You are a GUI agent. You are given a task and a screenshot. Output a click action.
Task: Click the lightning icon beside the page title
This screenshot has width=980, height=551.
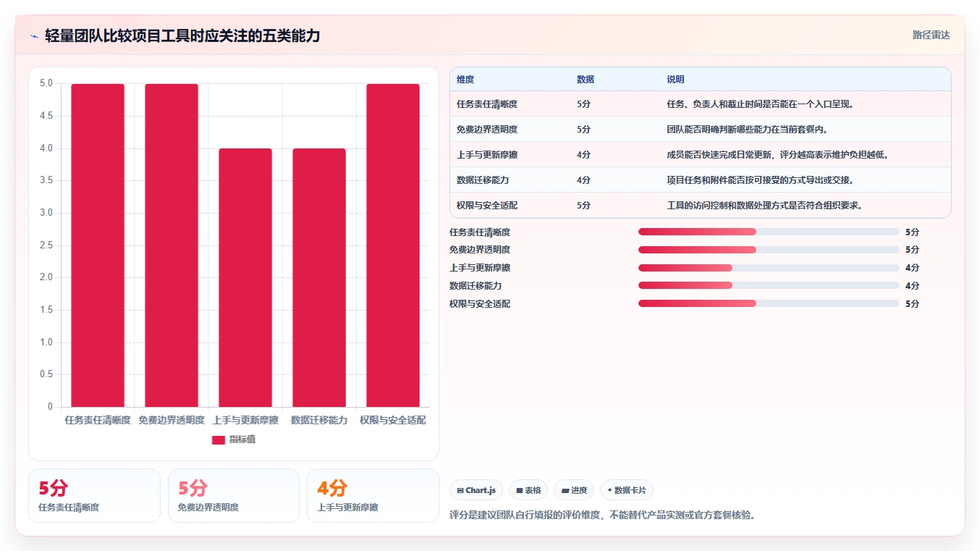click(34, 36)
